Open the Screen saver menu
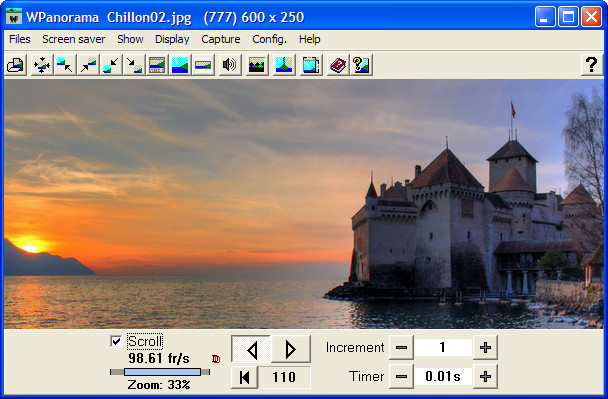Viewport: 608px width, 399px height. tap(74, 39)
